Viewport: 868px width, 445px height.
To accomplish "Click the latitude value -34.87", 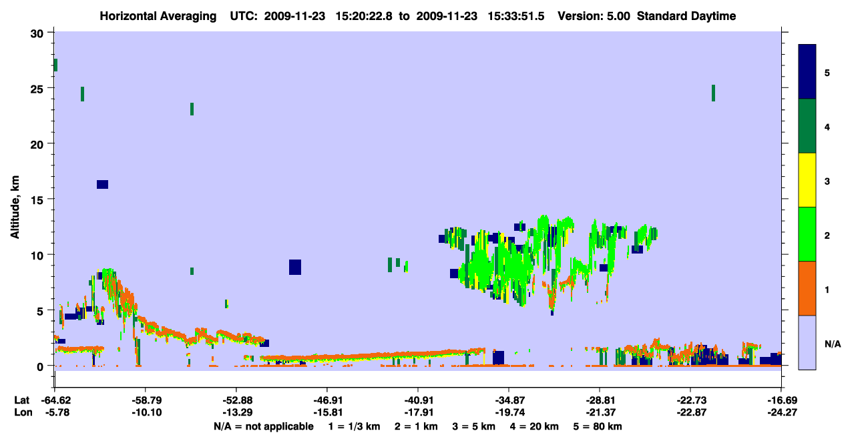I will 509,400.
